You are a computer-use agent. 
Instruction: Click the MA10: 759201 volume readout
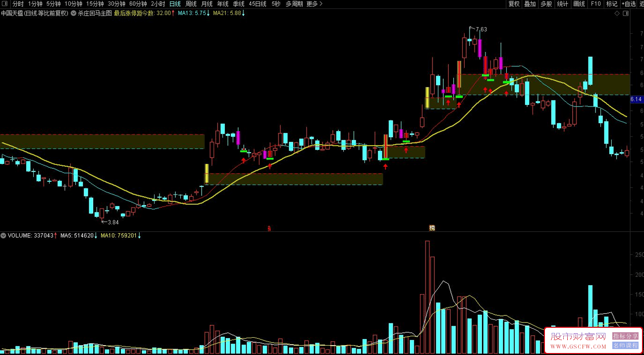pos(120,236)
